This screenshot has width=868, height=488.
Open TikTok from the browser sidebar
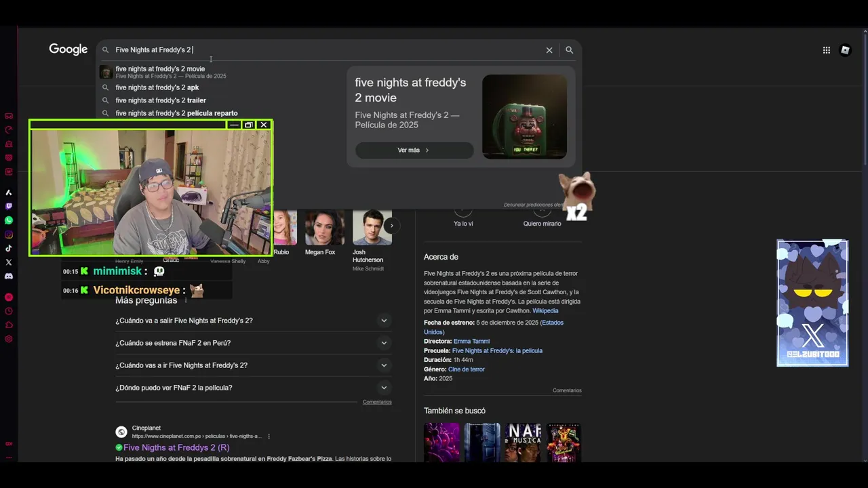pos(9,248)
